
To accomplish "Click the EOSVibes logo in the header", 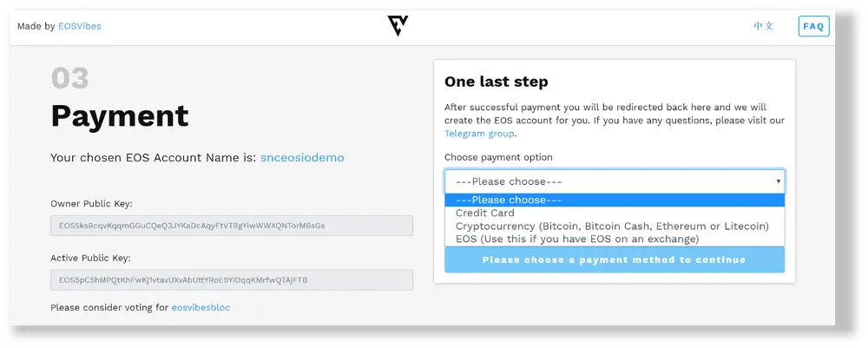I will click(398, 26).
